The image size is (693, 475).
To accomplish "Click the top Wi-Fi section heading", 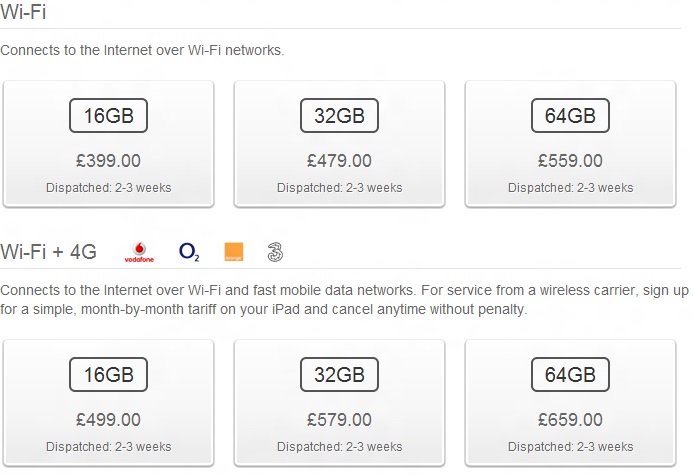I will tap(23, 13).
